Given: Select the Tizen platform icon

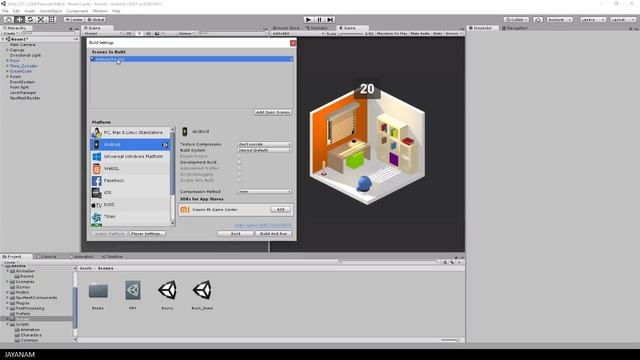Looking at the screenshot, I should (x=97, y=217).
